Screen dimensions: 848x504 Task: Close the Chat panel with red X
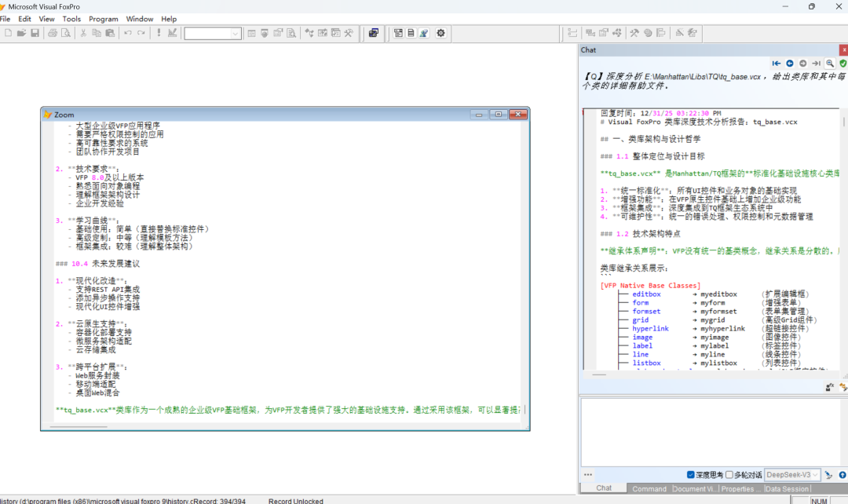(843, 49)
